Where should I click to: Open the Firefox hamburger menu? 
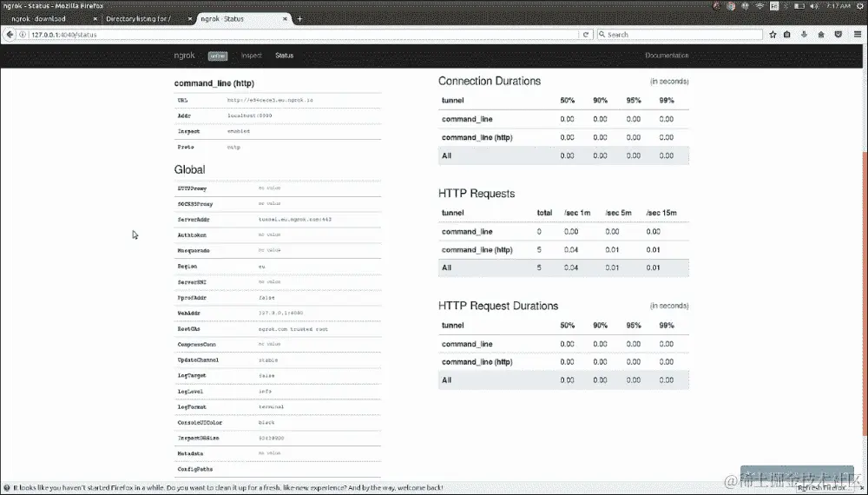(x=858, y=35)
